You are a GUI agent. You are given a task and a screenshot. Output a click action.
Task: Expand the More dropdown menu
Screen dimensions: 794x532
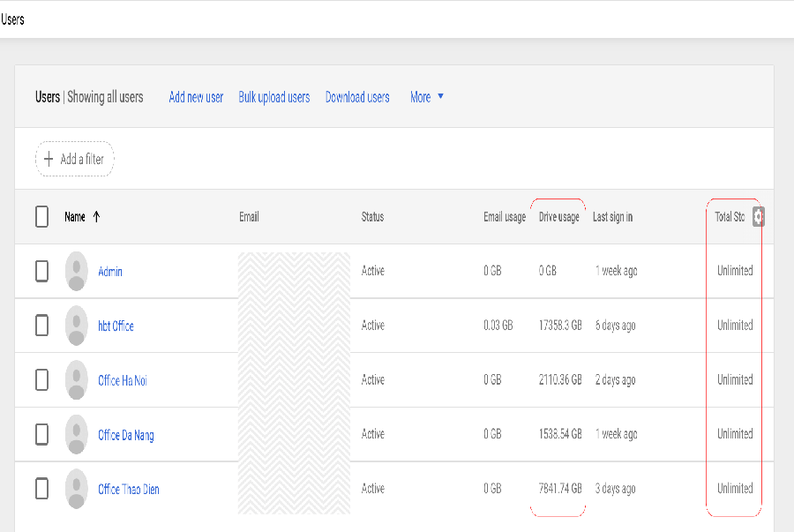(x=427, y=97)
